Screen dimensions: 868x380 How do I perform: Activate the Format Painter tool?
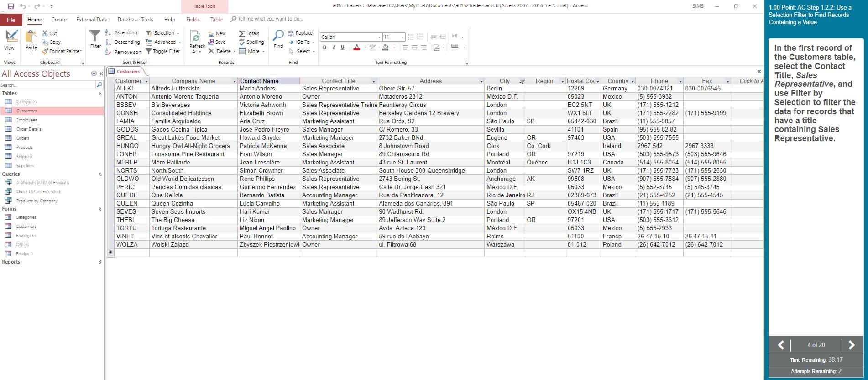click(x=62, y=51)
